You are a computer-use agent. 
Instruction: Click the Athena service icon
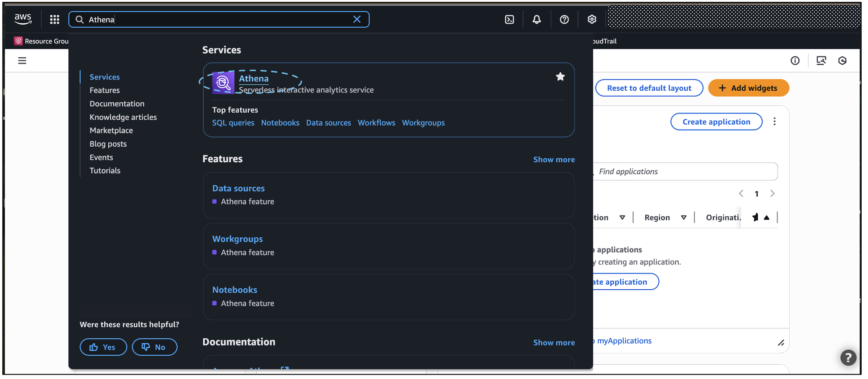click(x=223, y=83)
